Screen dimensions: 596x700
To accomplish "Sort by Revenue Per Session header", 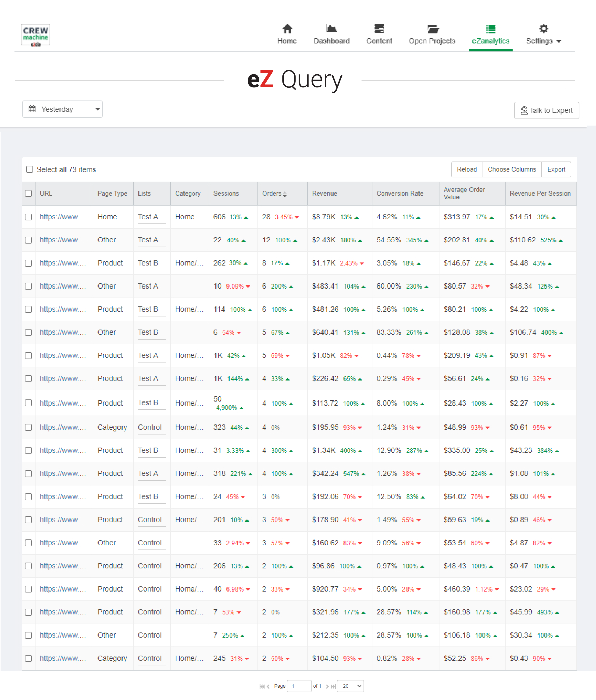I will 540,193.
